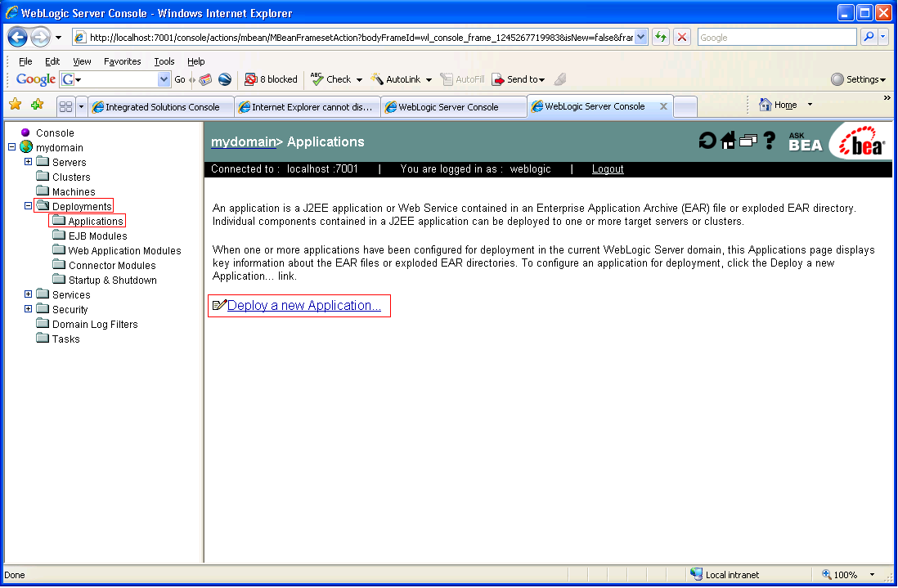The image size is (898, 588).
Task: Click the Favorites Center star icon
Action: [x=15, y=105]
